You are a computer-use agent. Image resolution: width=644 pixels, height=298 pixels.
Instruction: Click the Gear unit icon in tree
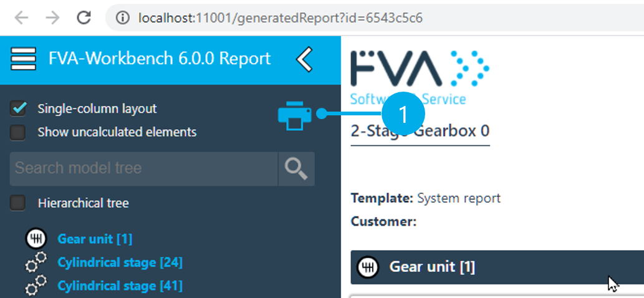coord(36,239)
